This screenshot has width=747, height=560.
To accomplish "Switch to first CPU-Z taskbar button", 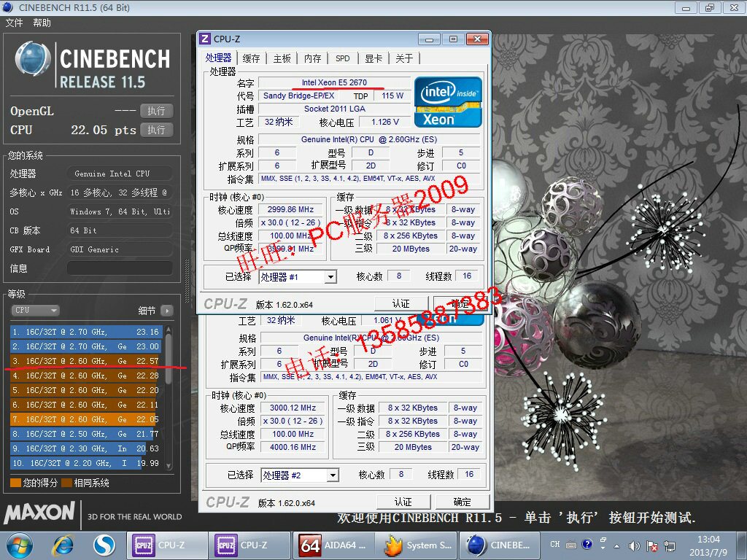I will [167, 545].
